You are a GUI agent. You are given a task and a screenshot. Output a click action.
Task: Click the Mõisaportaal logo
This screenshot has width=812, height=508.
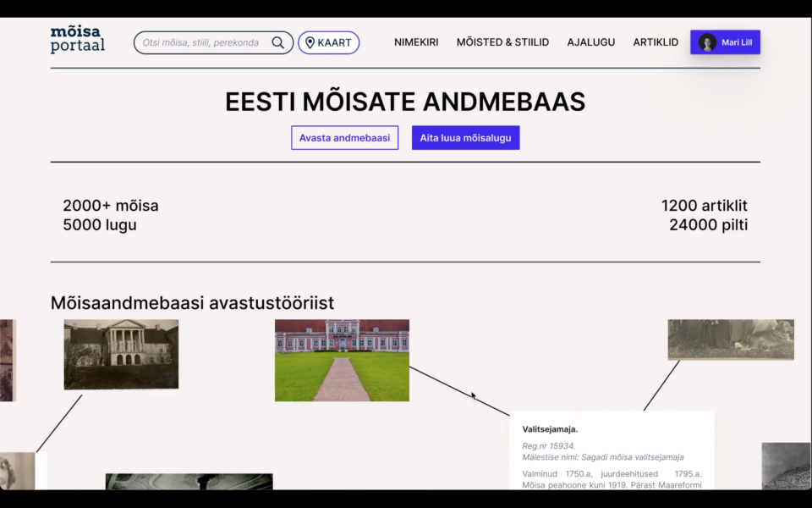tap(78, 40)
